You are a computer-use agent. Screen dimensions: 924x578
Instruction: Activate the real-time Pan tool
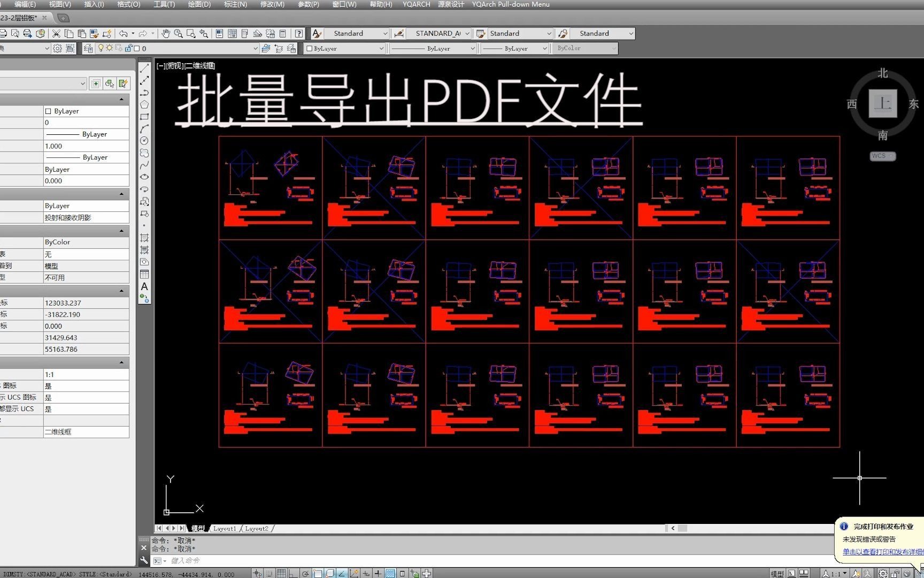pos(166,34)
